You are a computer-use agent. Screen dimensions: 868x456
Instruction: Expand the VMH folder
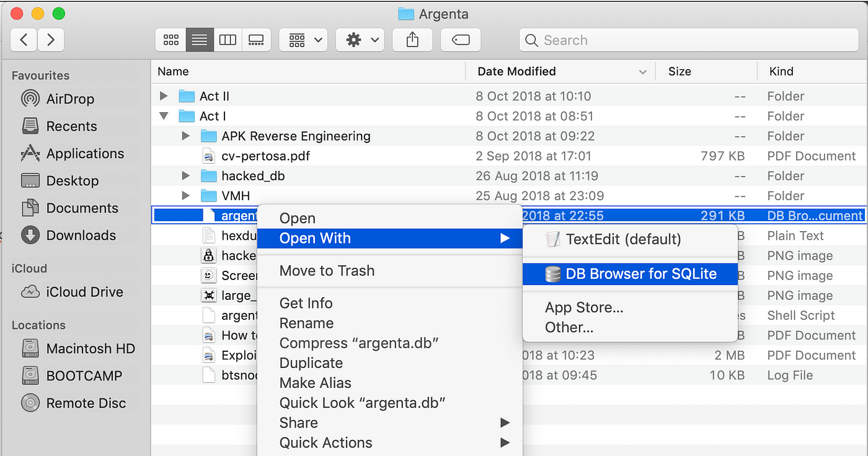tap(185, 196)
